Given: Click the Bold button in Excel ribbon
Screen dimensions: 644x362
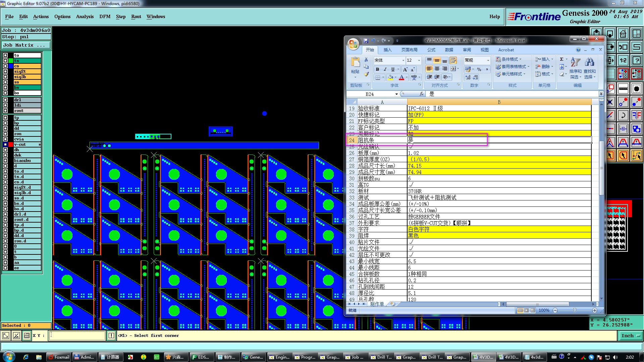Looking at the screenshot, I should [377, 69].
